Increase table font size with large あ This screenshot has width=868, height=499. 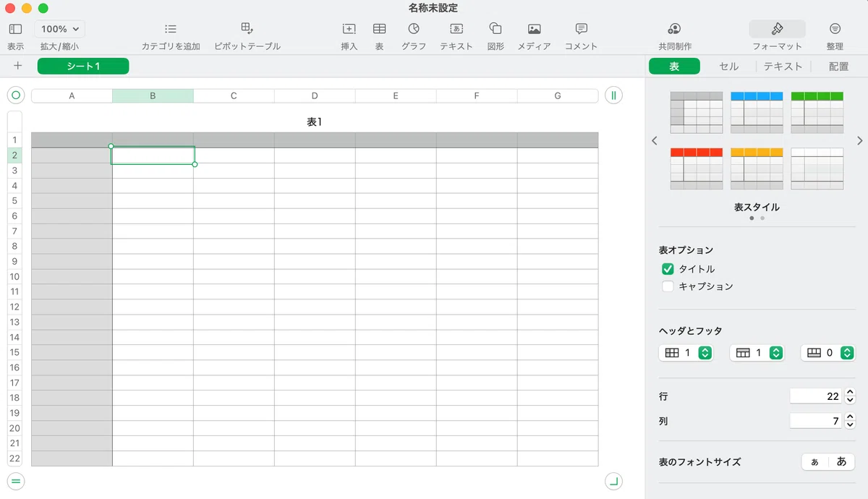tap(841, 461)
